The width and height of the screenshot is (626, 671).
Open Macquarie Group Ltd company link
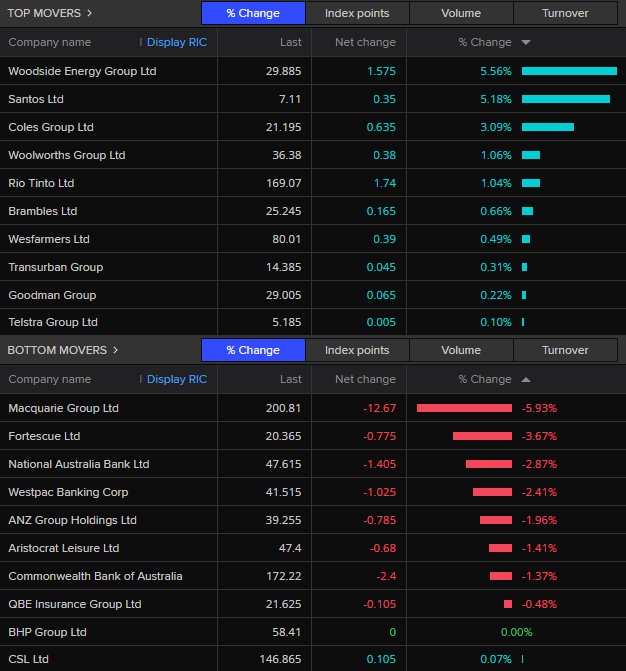click(63, 408)
